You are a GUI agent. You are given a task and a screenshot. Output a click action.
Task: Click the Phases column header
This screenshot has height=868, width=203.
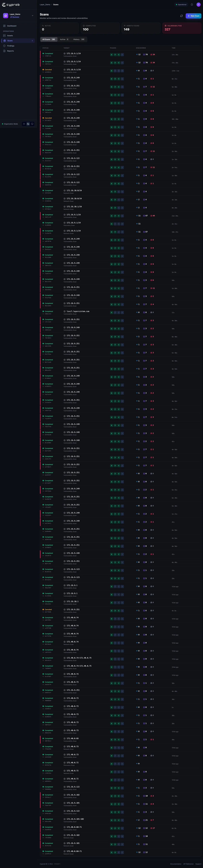[x=113, y=48]
